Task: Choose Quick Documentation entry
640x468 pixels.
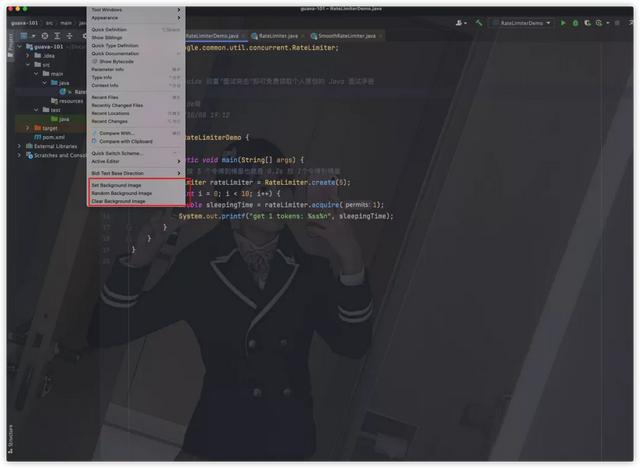Action: pos(136,53)
